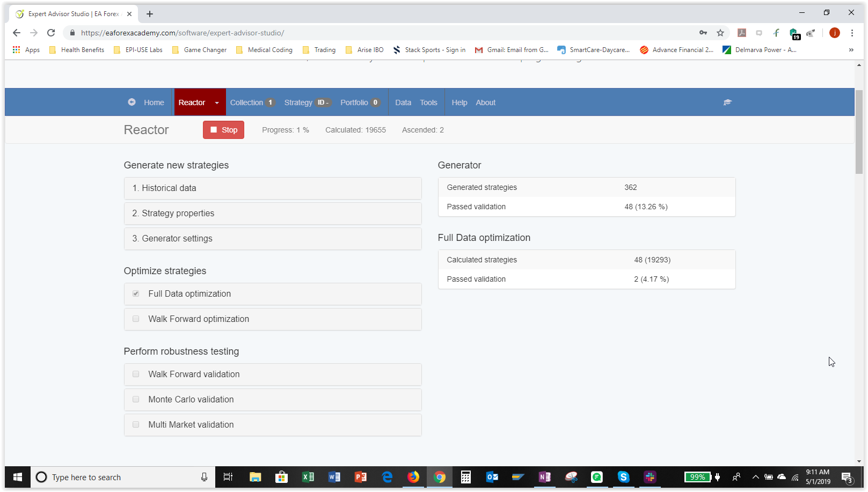The image size is (868, 492).
Task: Open PowerPoint from the taskbar
Action: [361, 477]
